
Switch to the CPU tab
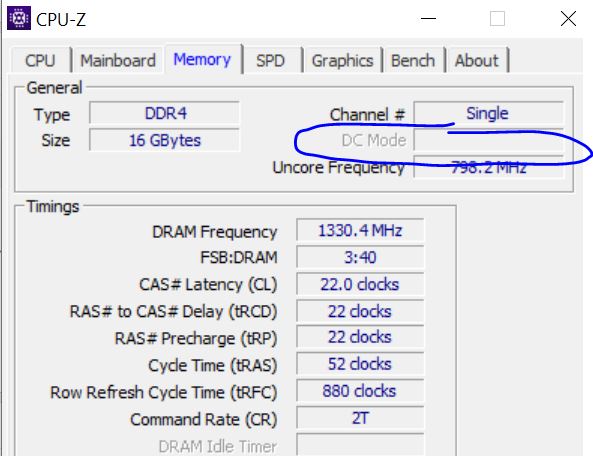pos(40,60)
